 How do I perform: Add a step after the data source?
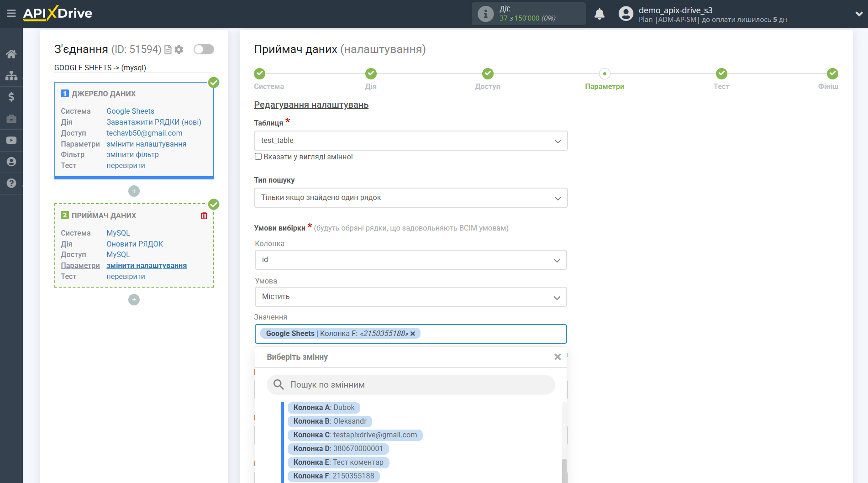tap(134, 191)
